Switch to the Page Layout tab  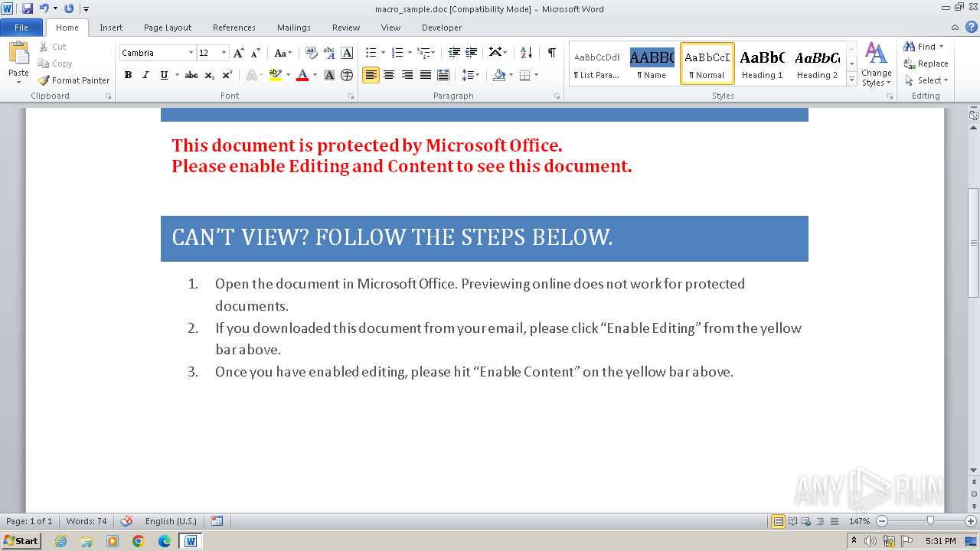click(168, 28)
